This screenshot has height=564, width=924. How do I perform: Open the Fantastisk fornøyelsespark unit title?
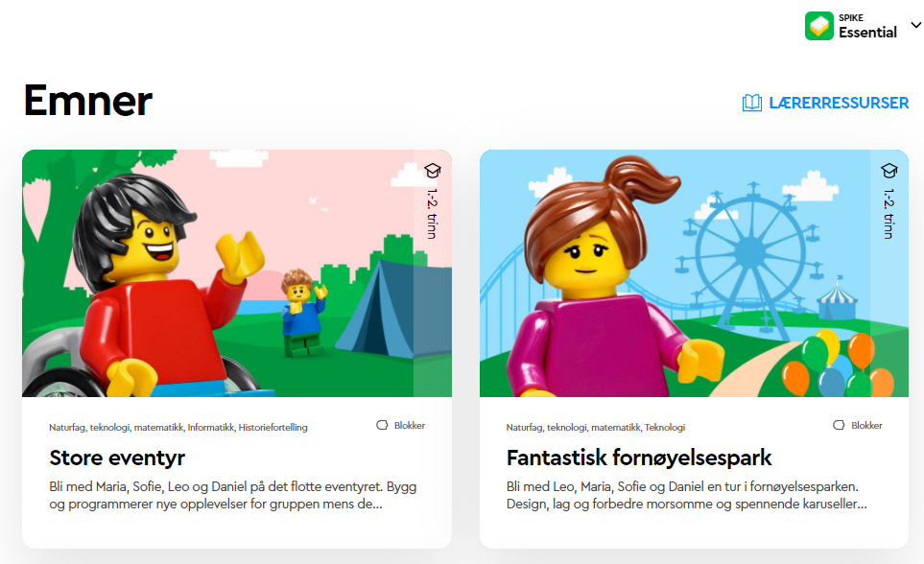(x=639, y=458)
